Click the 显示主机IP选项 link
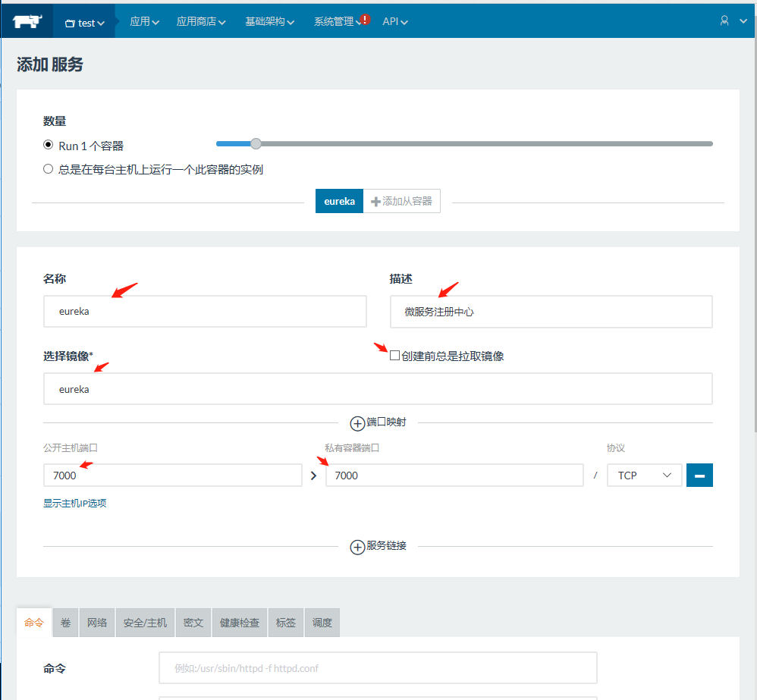This screenshot has height=700, width=757. point(75,503)
